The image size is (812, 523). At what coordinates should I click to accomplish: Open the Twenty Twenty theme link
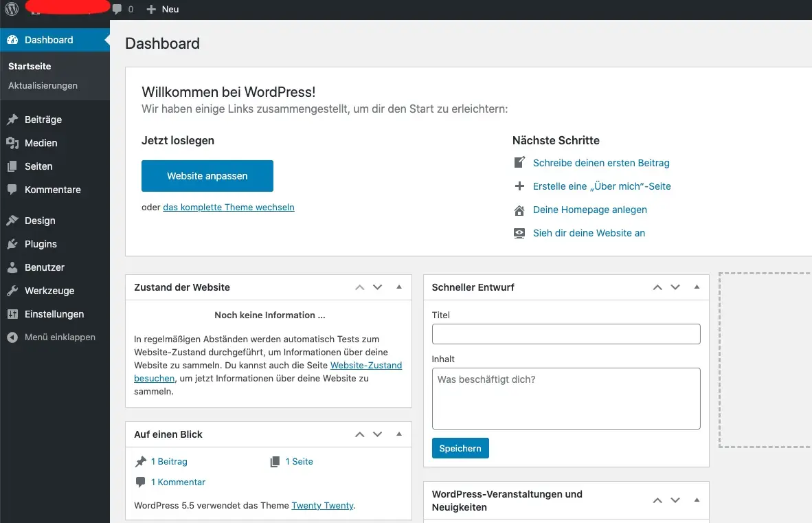tap(322, 505)
